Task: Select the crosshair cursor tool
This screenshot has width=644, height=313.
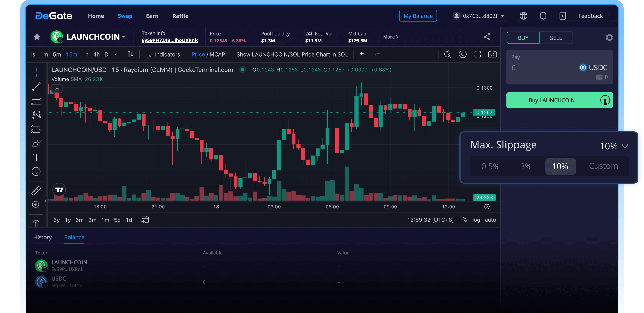Action: point(36,73)
